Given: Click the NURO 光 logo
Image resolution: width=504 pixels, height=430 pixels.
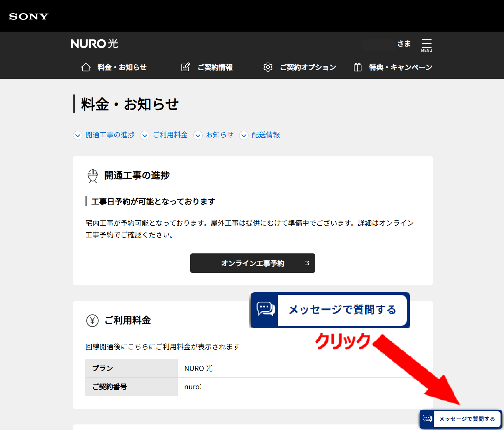Looking at the screenshot, I should 94,44.
